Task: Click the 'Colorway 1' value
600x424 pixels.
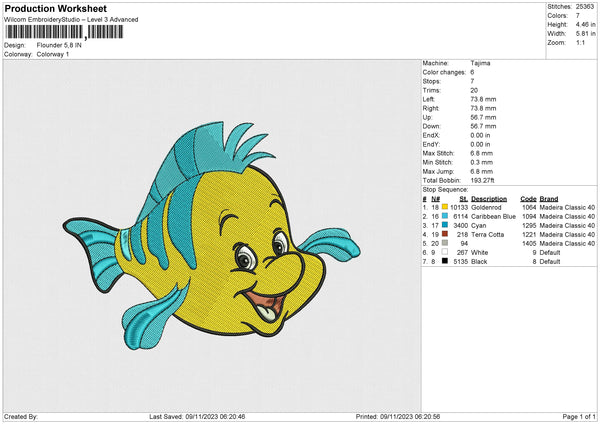Action: tap(53, 54)
